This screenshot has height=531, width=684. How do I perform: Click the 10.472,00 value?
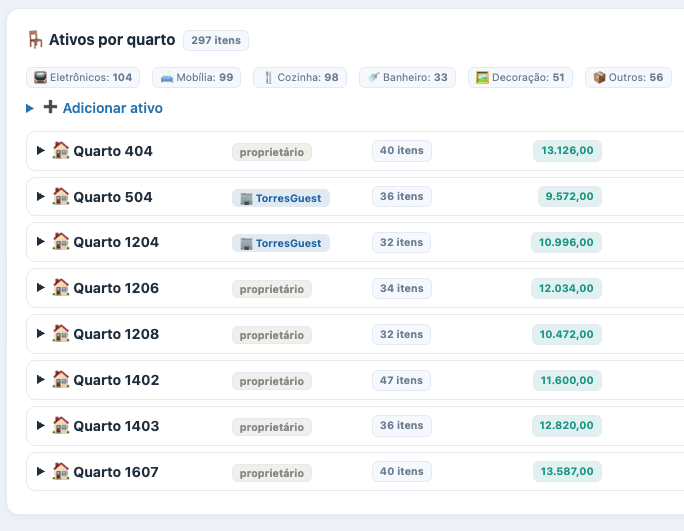(x=567, y=334)
